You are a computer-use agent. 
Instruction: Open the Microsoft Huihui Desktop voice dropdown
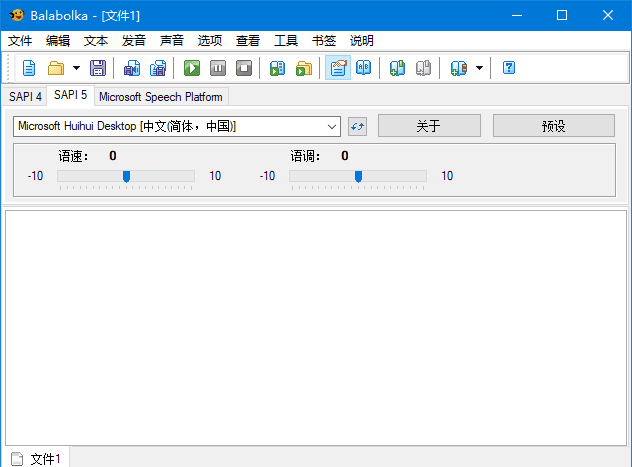click(x=177, y=127)
